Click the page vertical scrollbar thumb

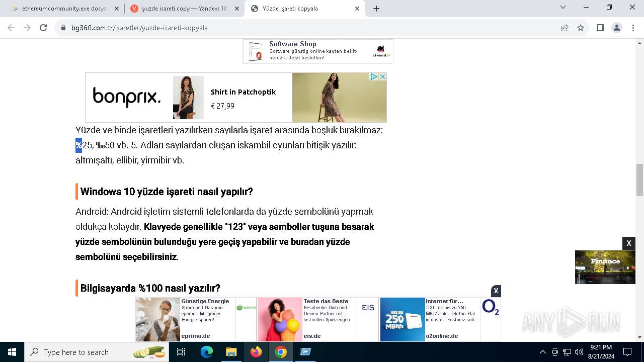pos(639,180)
